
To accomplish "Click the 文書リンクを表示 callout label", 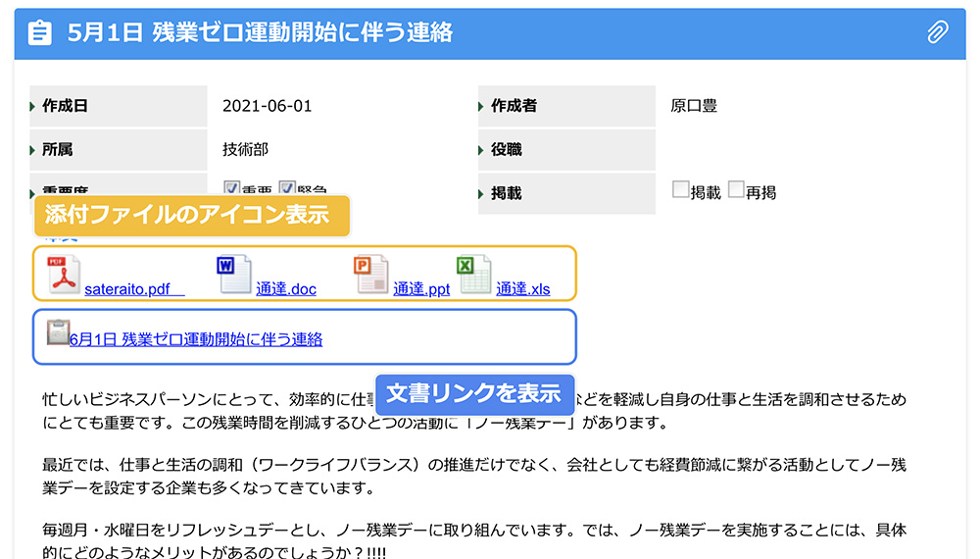I will (x=474, y=393).
